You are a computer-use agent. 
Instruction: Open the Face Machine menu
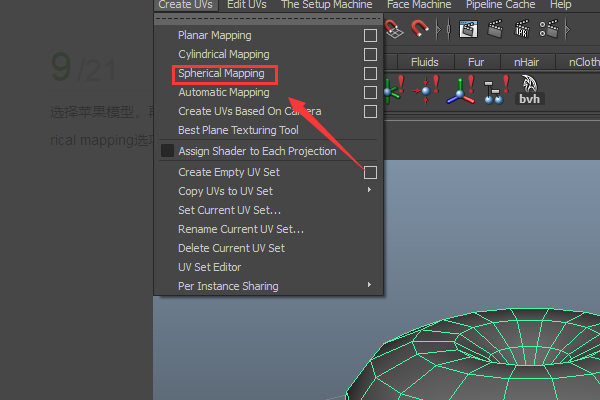click(x=419, y=5)
